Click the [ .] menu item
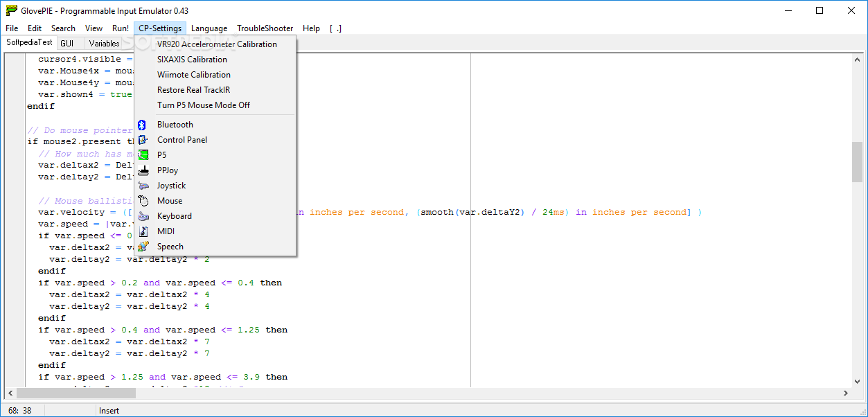 tap(336, 28)
